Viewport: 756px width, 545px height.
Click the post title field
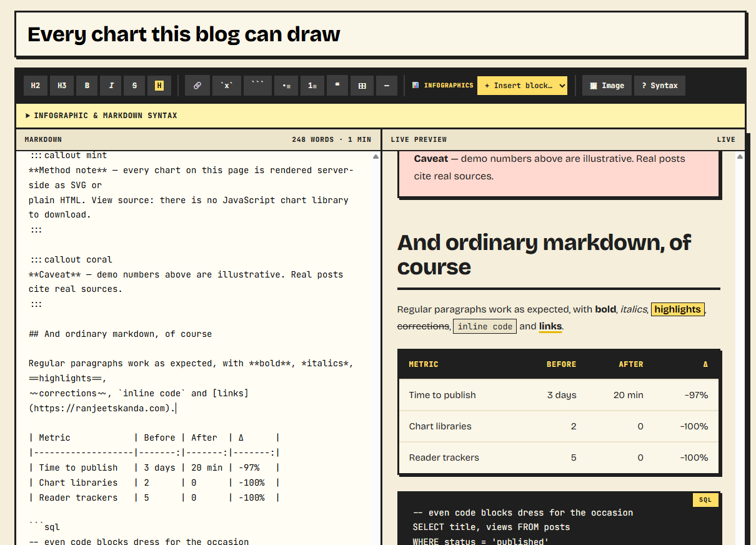380,34
